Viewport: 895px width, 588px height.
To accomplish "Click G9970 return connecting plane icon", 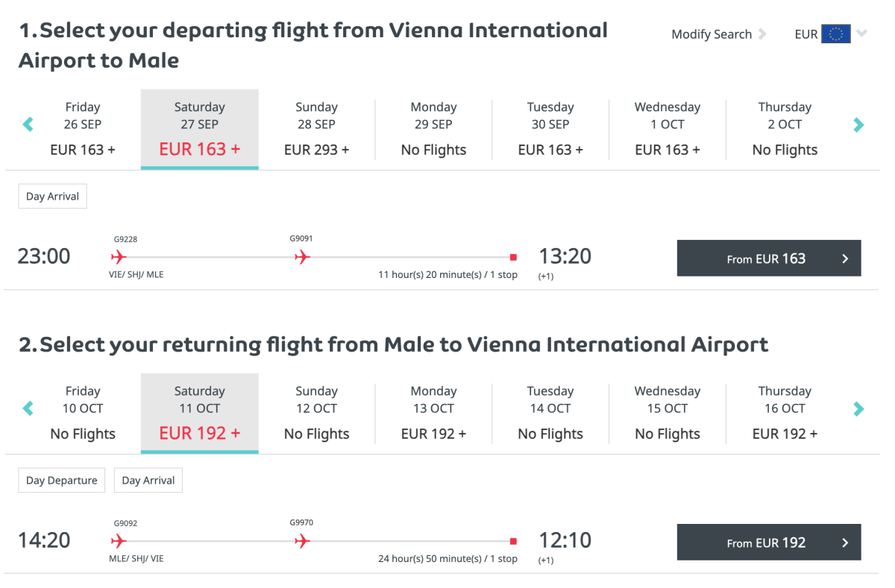I will click(302, 541).
